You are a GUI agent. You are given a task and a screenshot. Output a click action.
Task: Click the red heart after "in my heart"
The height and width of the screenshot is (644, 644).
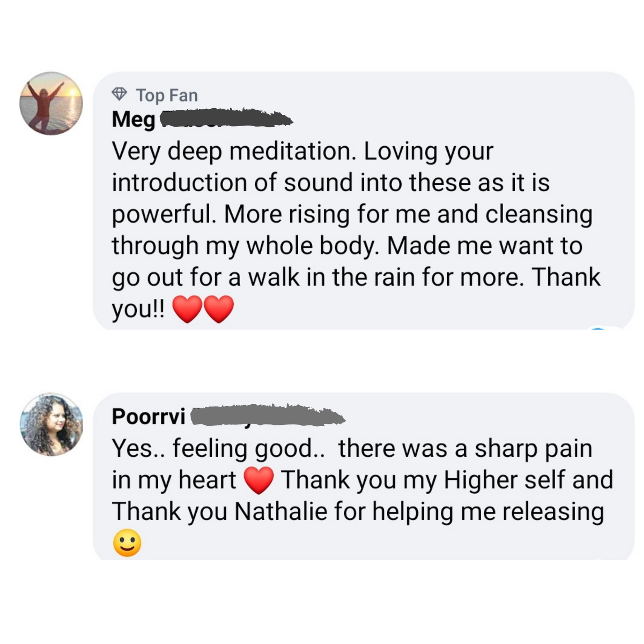click(259, 480)
